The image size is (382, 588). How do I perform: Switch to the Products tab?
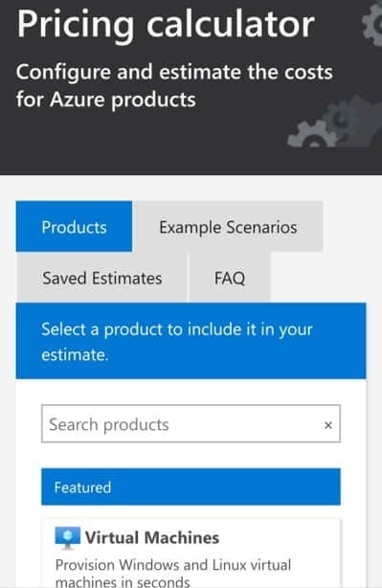coord(74,227)
